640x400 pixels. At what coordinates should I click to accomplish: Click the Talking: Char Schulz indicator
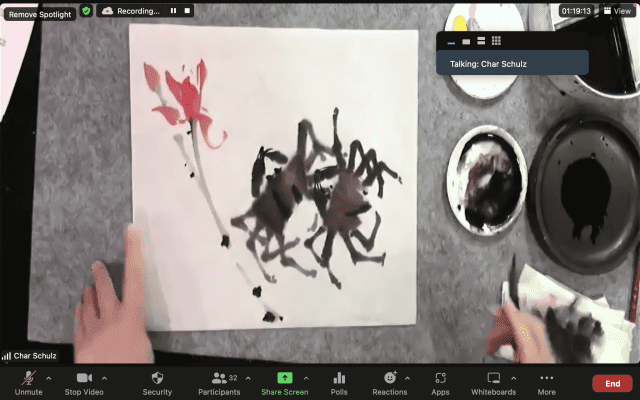512,63
